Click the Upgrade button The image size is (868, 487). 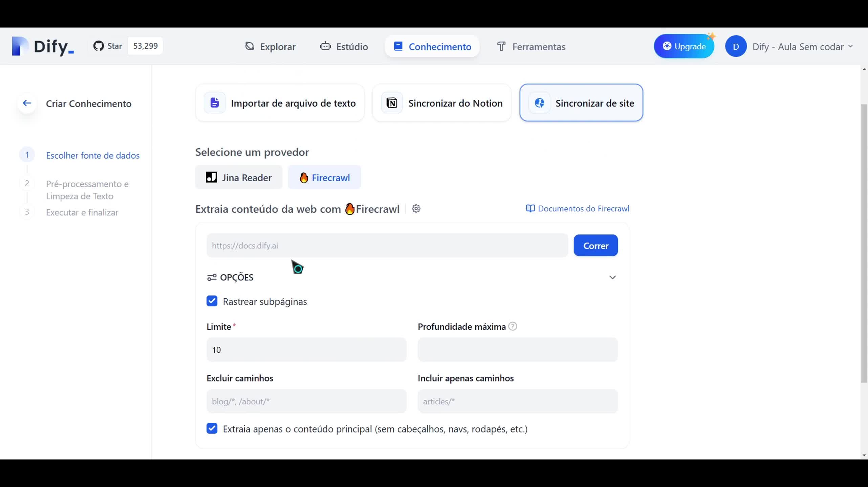click(684, 46)
